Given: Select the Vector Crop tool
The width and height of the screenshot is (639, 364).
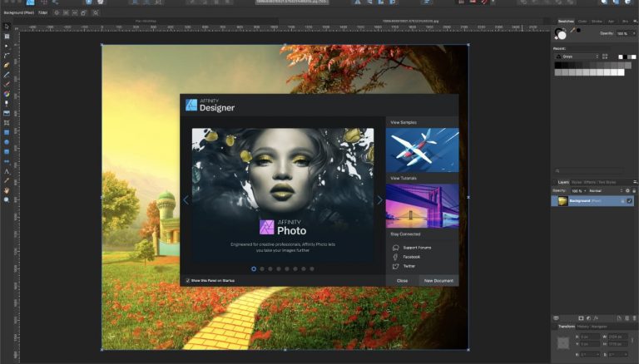Looking at the screenshot, I should [7, 122].
